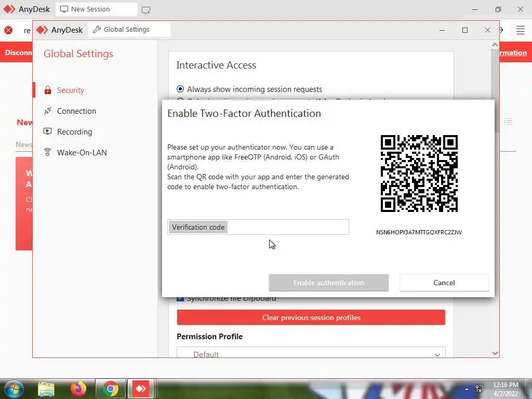
Task: Click the list view icon in main window
Action: (508, 122)
